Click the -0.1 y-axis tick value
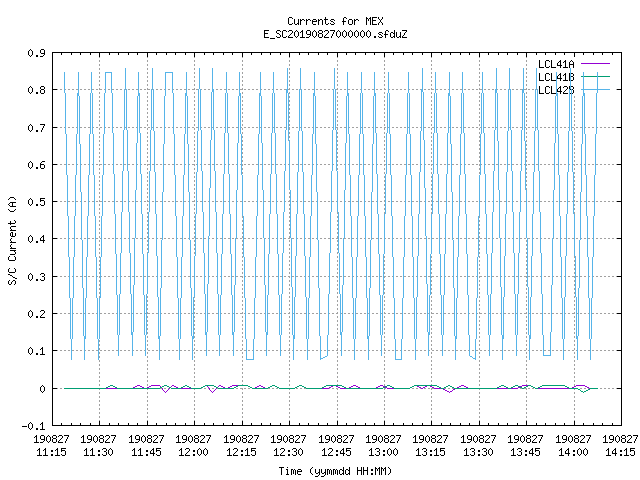640x480 pixels. (33, 426)
